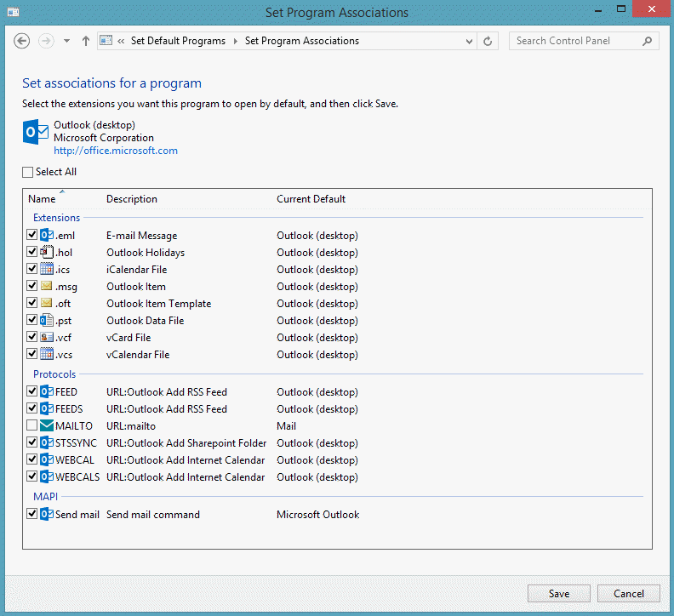Click the Outlook icon beside .eml
The image size is (674, 616).
click(x=47, y=235)
